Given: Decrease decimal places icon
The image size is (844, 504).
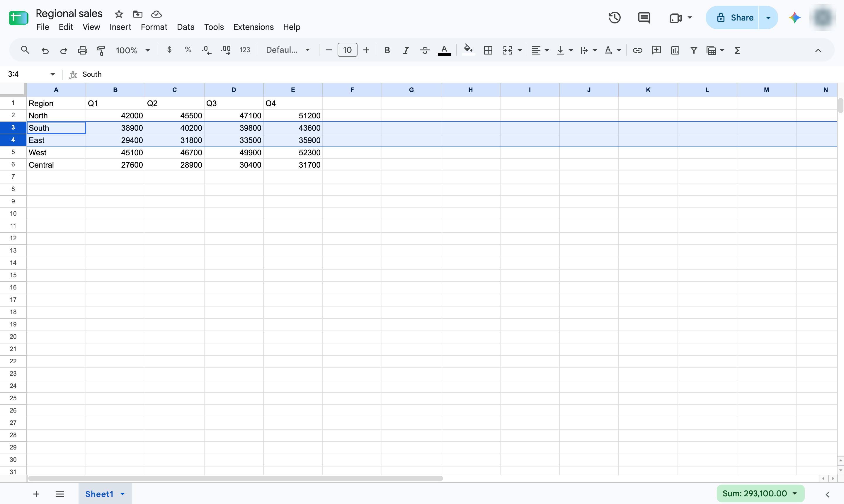Looking at the screenshot, I should point(207,50).
